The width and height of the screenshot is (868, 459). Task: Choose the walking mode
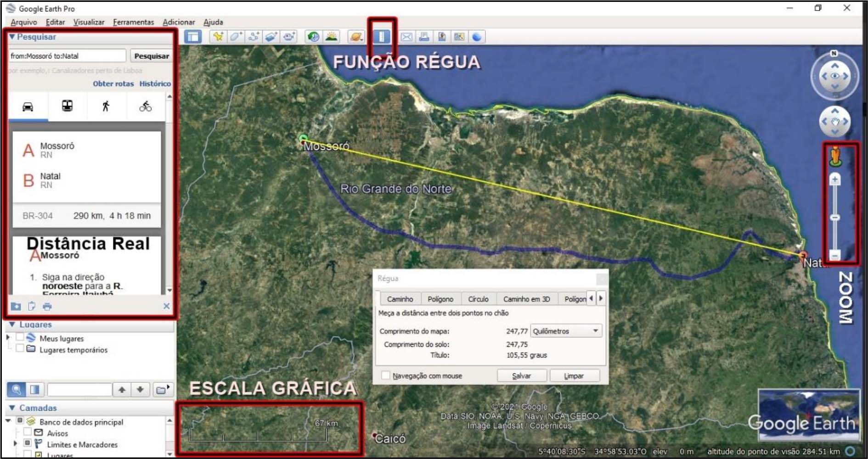pyautogui.click(x=106, y=106)
